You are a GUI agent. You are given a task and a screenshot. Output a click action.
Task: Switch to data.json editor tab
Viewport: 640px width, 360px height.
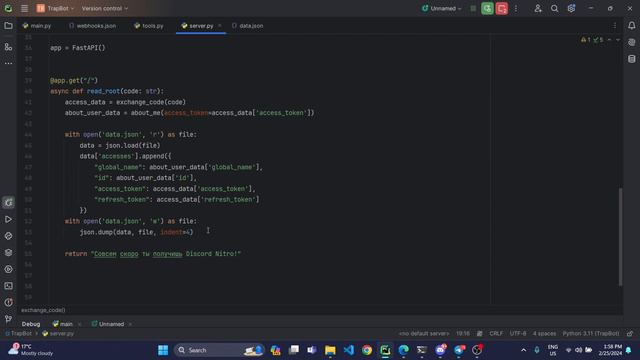(248, 26)
